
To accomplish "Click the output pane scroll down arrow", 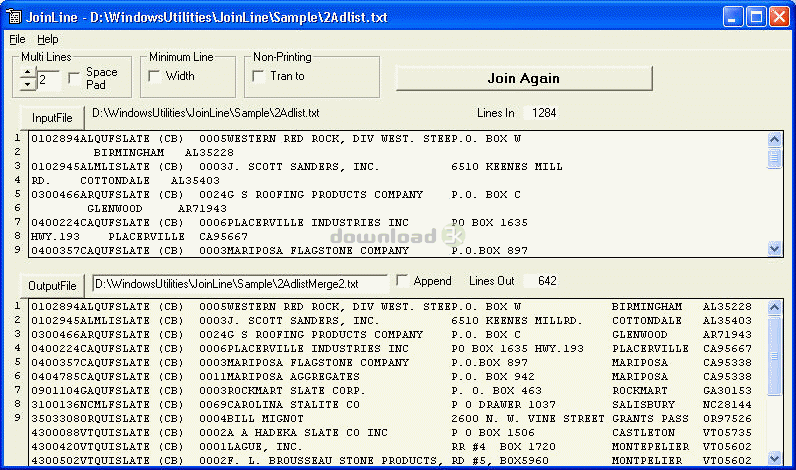I will 774,458.
